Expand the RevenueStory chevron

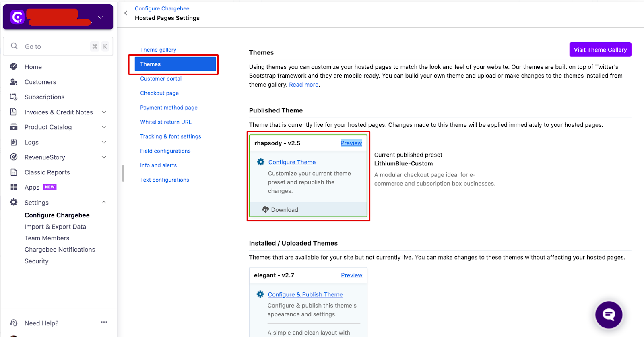tap(104, 157)
